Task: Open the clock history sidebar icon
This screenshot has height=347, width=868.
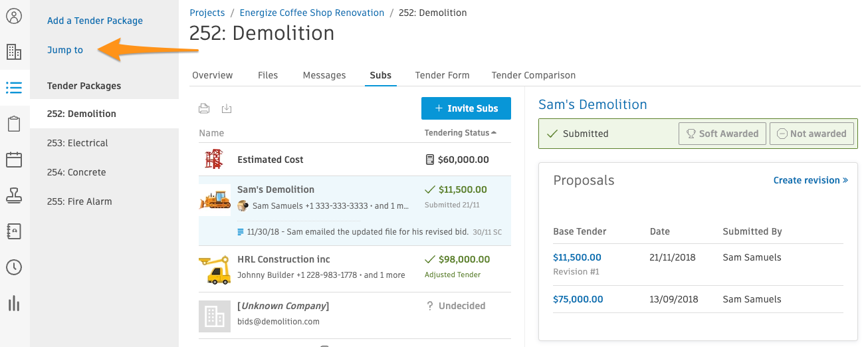Action: 14,267
